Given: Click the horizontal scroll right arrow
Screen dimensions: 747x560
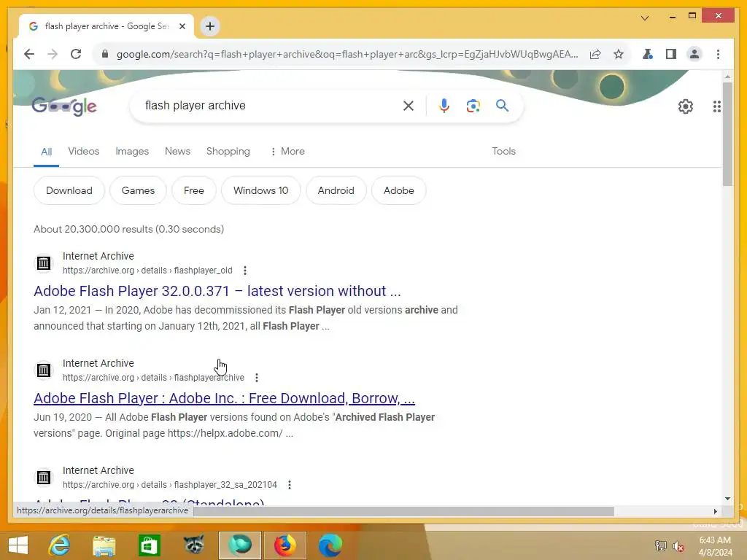Looking at the screenshot, I should coord(715,511).
